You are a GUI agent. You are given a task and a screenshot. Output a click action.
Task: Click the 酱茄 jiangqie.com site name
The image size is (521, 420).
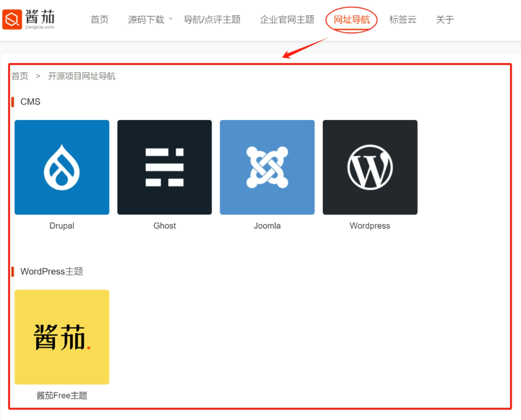click(x=40, y=19)
